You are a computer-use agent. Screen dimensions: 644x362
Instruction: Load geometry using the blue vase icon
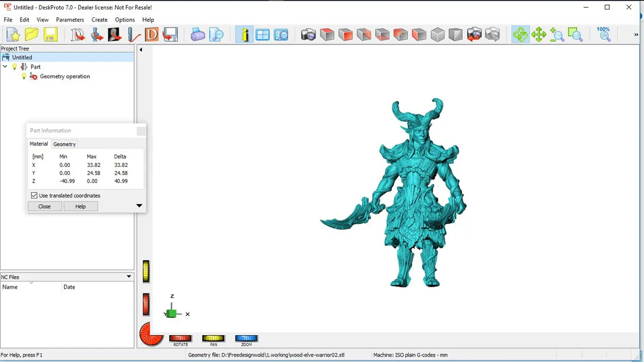pos(97,35)
